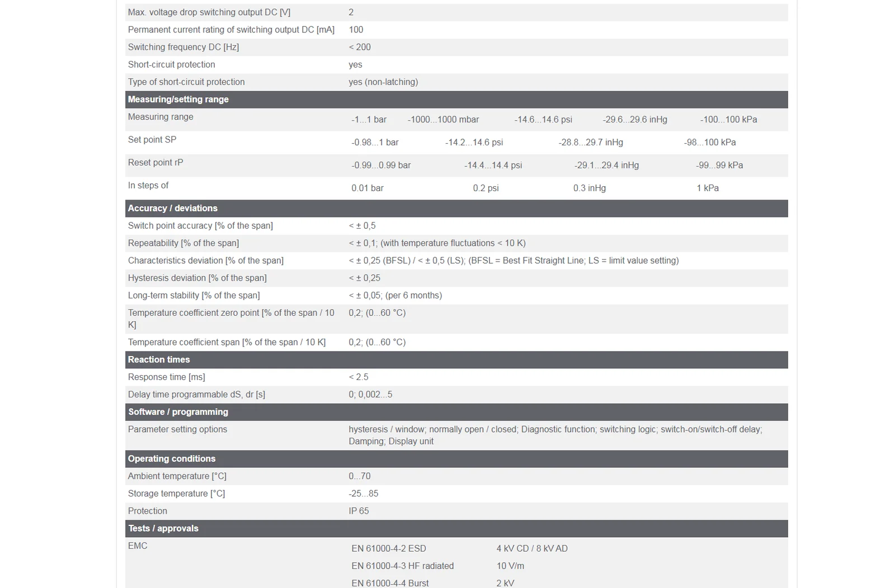895x588 pixels.
Task: Click the '-29.1...29.4 inHg' value
Action: 606,165
